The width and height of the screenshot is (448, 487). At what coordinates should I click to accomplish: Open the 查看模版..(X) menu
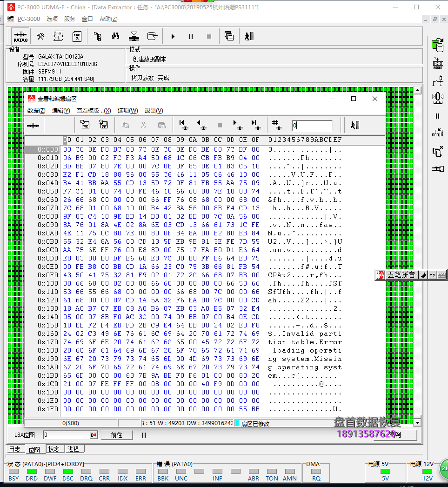pos(94,111)
